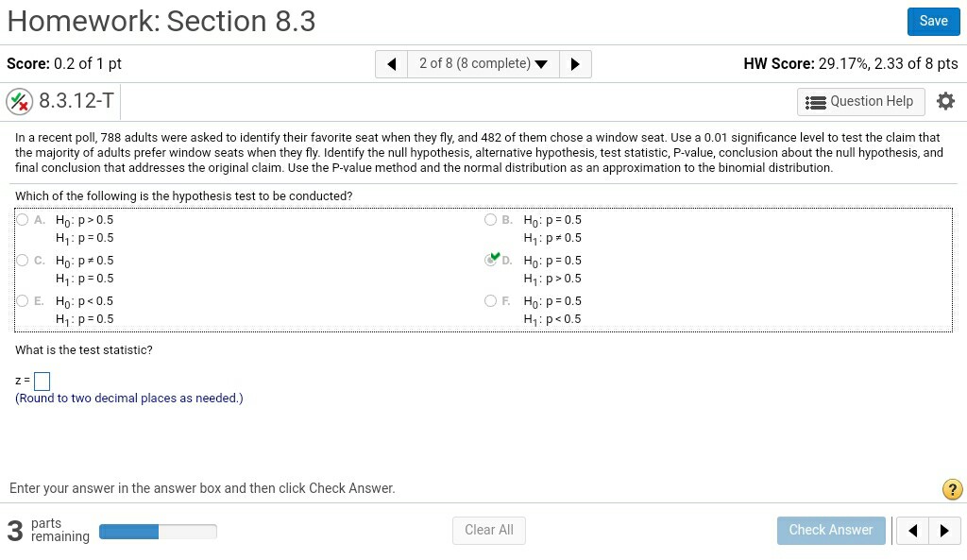This screenshot has height=560, width=967.
Task: Select option A: H0 p > 0.5
Action: (x=22, y=220)
